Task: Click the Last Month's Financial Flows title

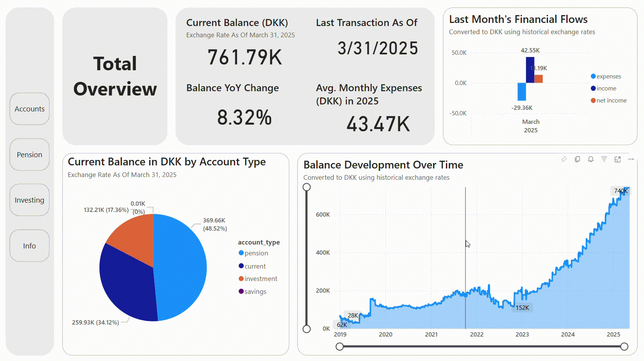Action: click(518, 19)
